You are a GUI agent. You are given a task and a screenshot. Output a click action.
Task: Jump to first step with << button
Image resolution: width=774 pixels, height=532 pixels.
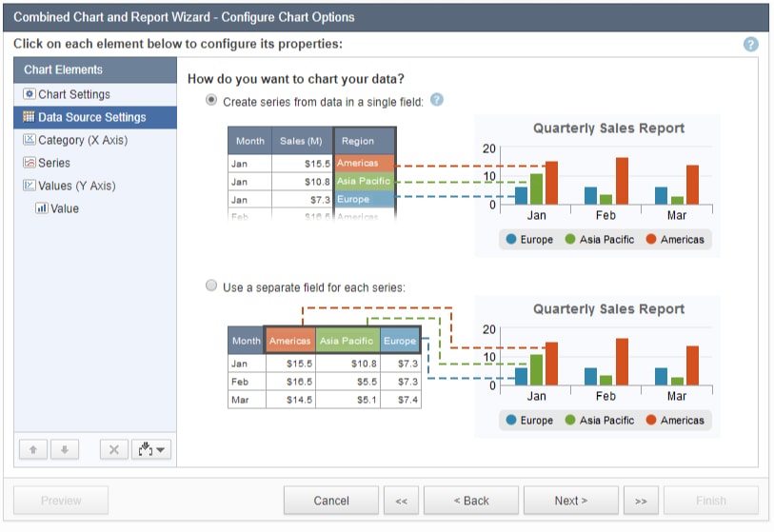click(x=401, y=501)
